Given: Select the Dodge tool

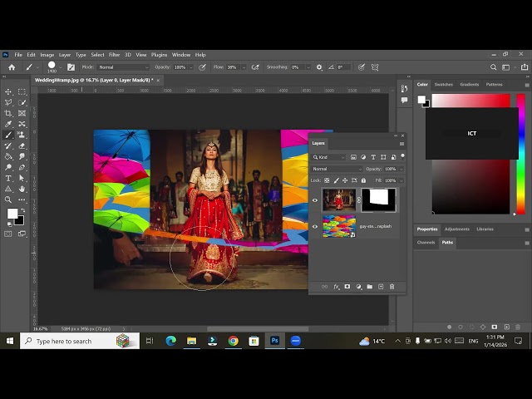Looking at the screenshot, I should [x=8, y=167].
